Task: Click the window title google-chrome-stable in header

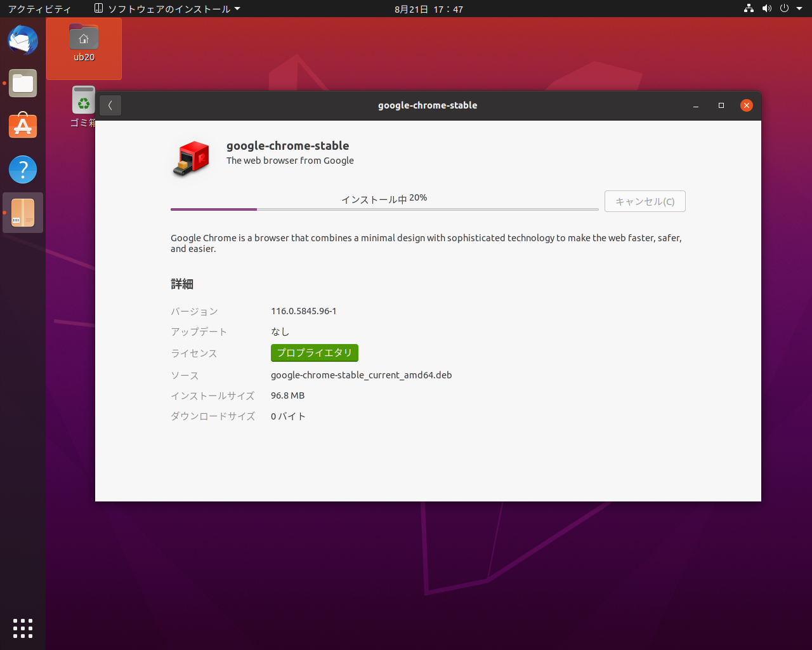Action: (428, 105)
